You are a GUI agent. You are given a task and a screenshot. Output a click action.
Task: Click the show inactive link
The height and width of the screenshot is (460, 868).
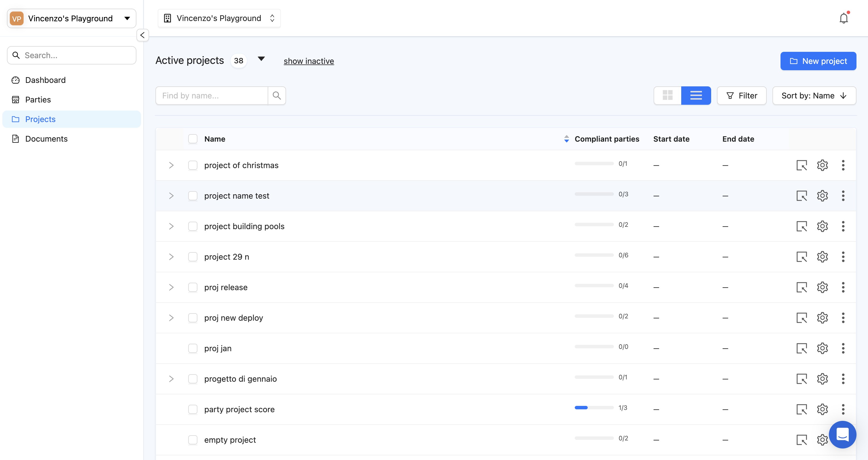[x=309, y=61]
